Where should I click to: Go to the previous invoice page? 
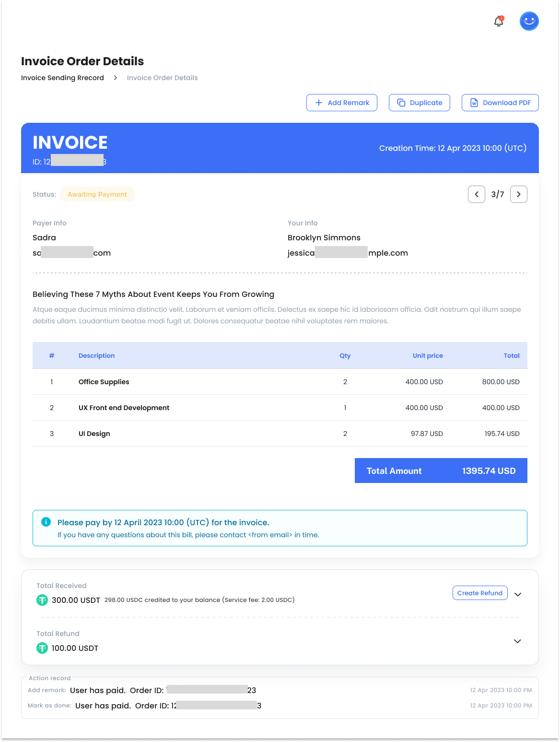(477, 194)
